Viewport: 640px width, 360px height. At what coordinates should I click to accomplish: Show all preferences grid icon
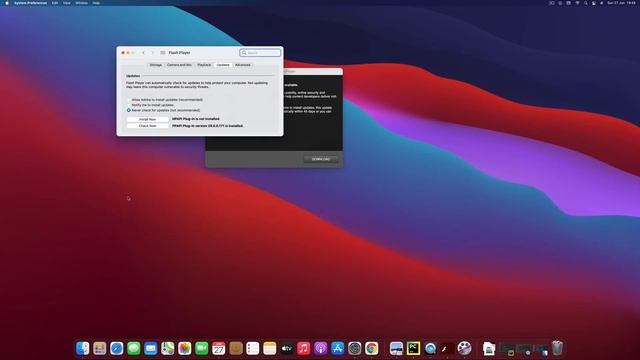(162, 53)
